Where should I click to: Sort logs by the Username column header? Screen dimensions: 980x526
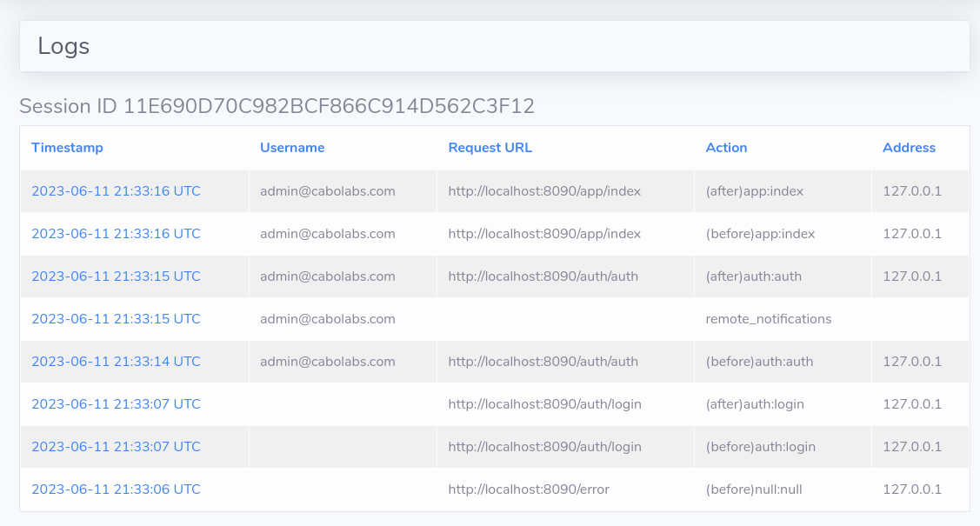tap(292, 148)
